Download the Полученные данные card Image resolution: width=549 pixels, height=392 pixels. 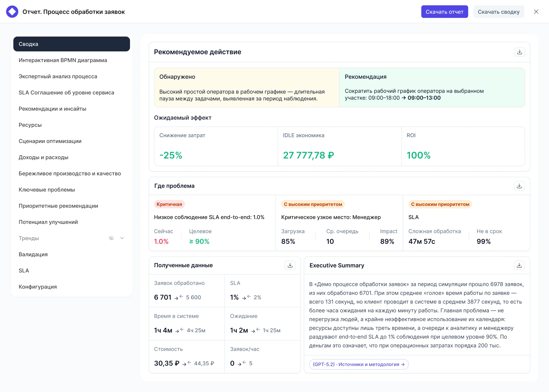tap(290, 265)
